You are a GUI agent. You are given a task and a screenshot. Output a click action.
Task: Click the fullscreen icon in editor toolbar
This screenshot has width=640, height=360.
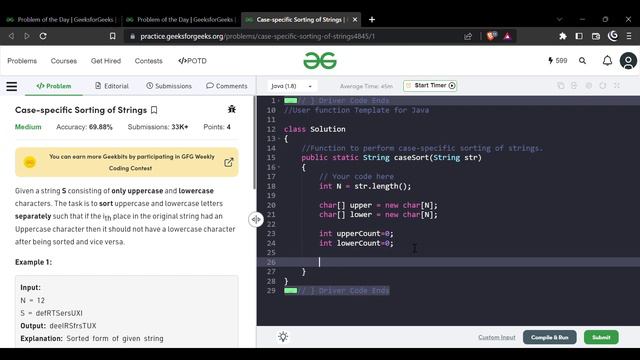(617, 85)
